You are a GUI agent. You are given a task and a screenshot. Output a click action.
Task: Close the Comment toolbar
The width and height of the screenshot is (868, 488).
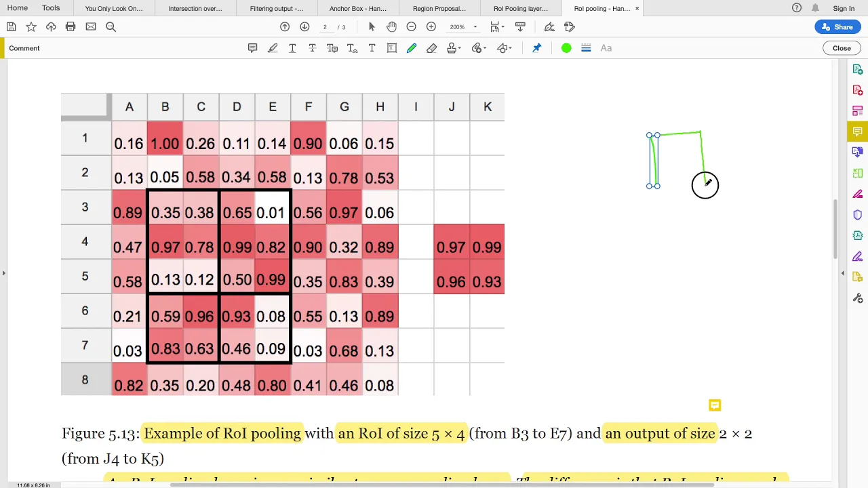842,48
